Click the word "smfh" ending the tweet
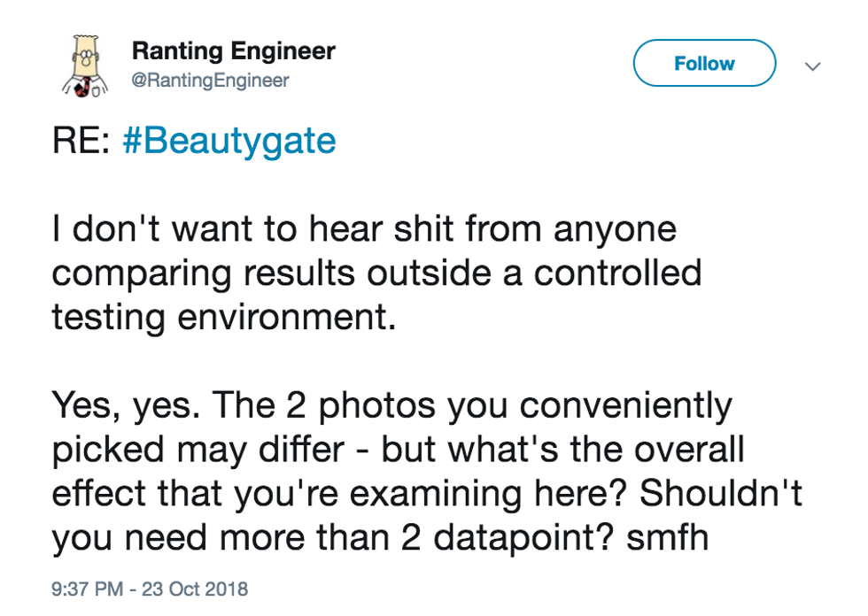Image resolution: width=868 pixels, height=616 pixels. [x=668, y=537]
